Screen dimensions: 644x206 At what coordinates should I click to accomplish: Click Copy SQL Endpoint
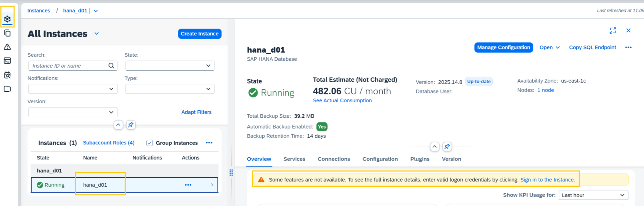tap(592, 48)
